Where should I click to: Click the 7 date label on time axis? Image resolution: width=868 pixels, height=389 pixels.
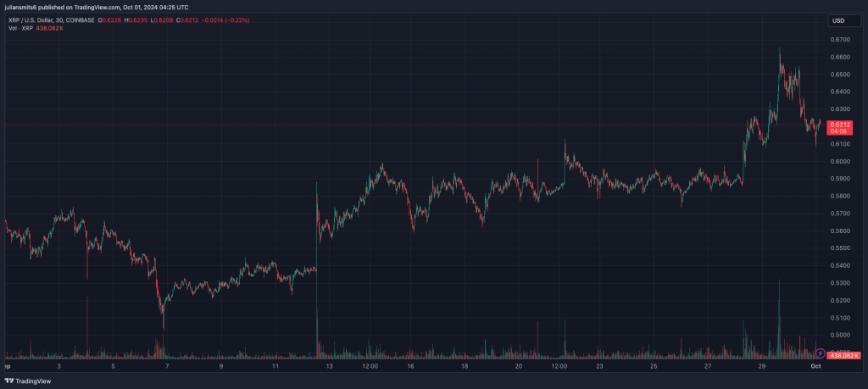click(167, 366)
